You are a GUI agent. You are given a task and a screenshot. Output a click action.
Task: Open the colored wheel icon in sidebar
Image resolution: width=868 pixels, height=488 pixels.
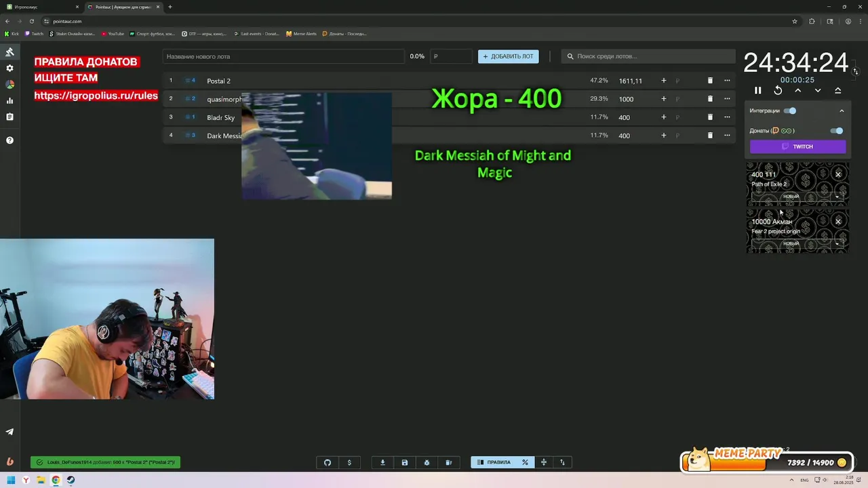point(9,85)
